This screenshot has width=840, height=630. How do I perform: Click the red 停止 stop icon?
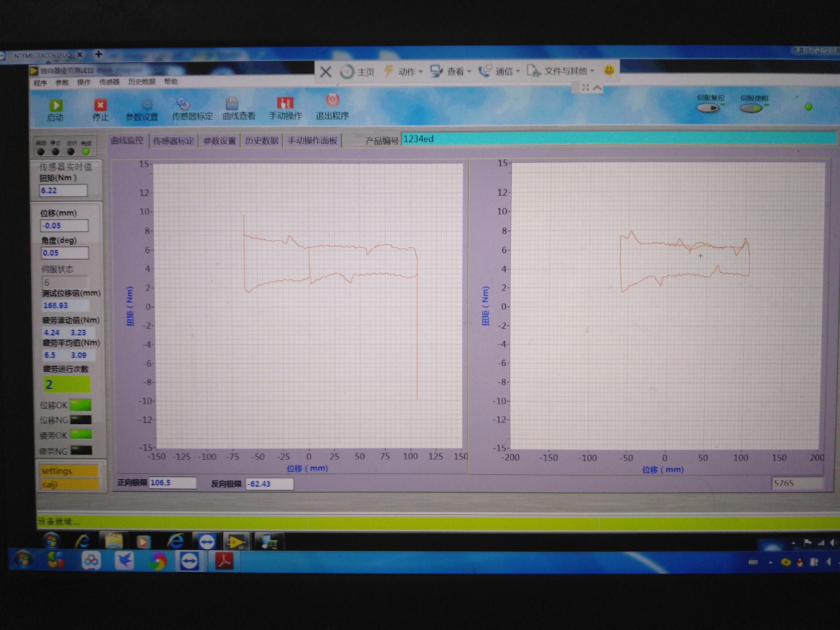pyautogui.click(x=100, y=105)
